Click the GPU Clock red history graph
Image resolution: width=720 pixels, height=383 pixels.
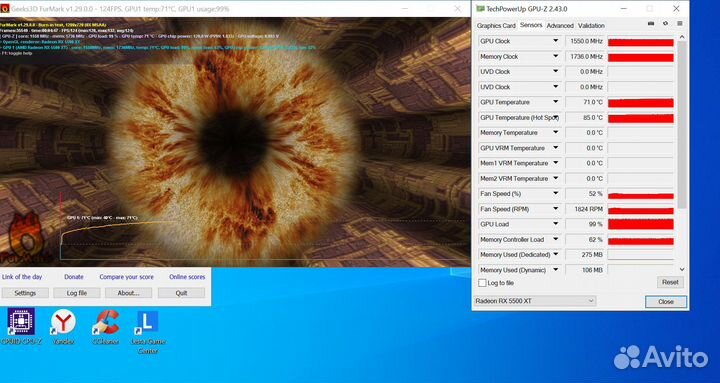[641, 41]
